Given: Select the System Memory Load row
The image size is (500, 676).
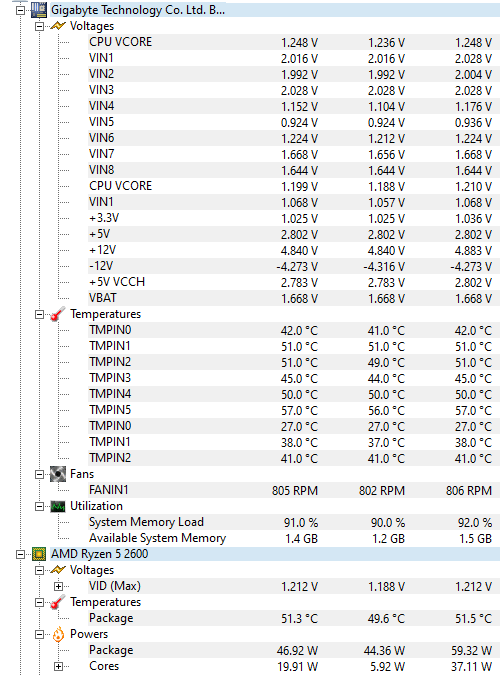Looking at the screenshot, I should coord(293,522).
